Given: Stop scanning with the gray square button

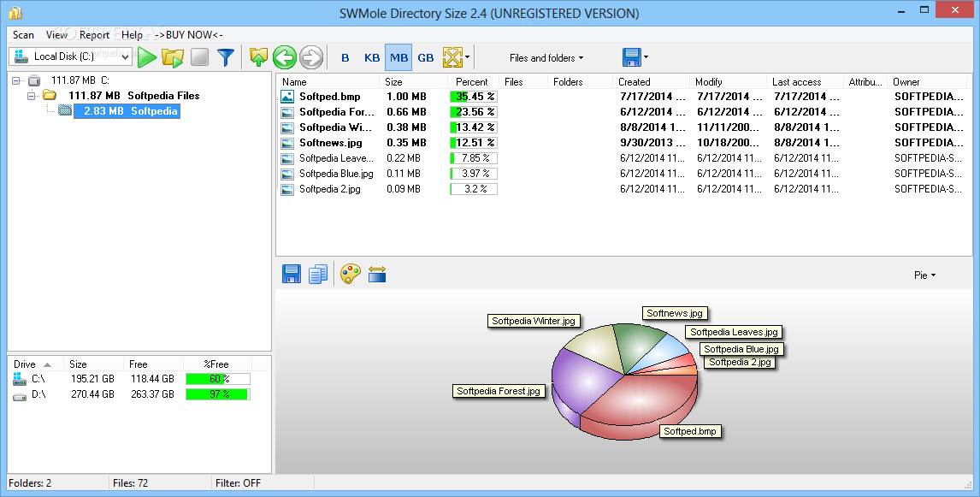Looking at the screenshot, I should click(x=199, y=57).
